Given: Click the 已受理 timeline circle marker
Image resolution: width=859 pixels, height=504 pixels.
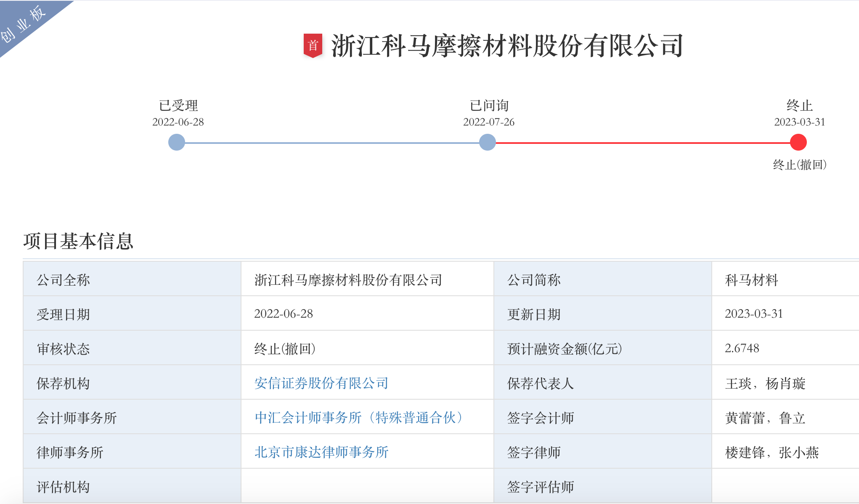Looking at the screenshot, I should coord(177,142).
